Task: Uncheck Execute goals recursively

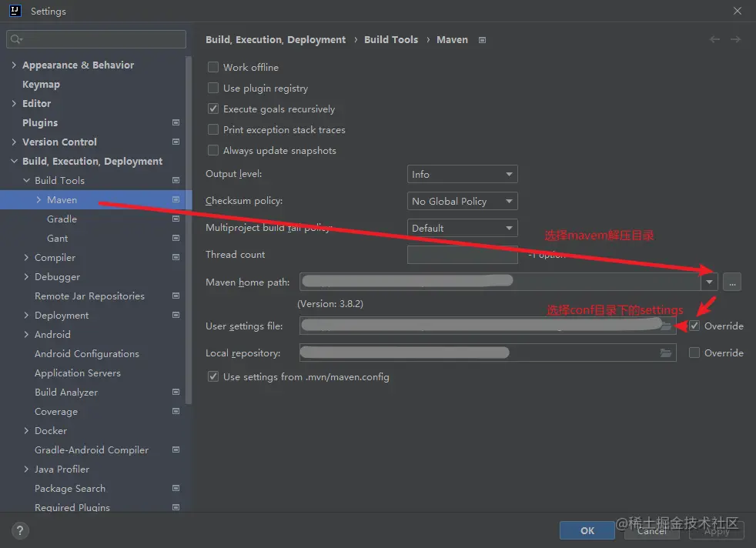Action: [213, 109]
